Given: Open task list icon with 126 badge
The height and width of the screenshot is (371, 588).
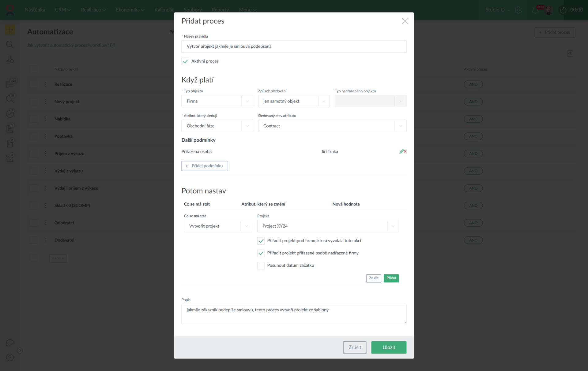Looking at the screenshot, I should pos(10,84).
